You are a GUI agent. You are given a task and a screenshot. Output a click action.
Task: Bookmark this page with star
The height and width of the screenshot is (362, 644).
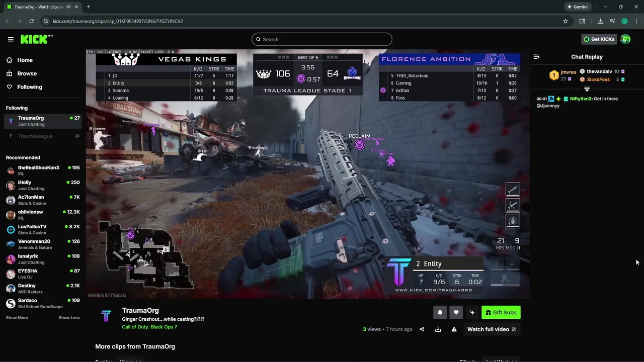click(x=566, y=21)
